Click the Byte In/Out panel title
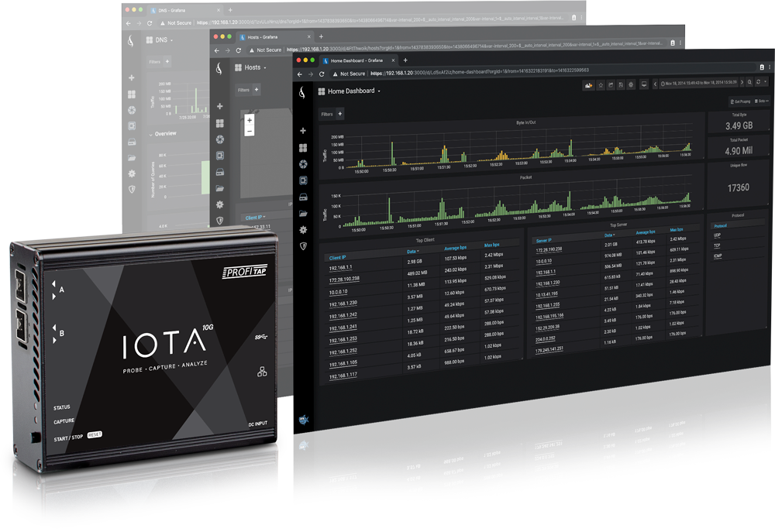Screen dimensions: 775x532 point(526,122)
